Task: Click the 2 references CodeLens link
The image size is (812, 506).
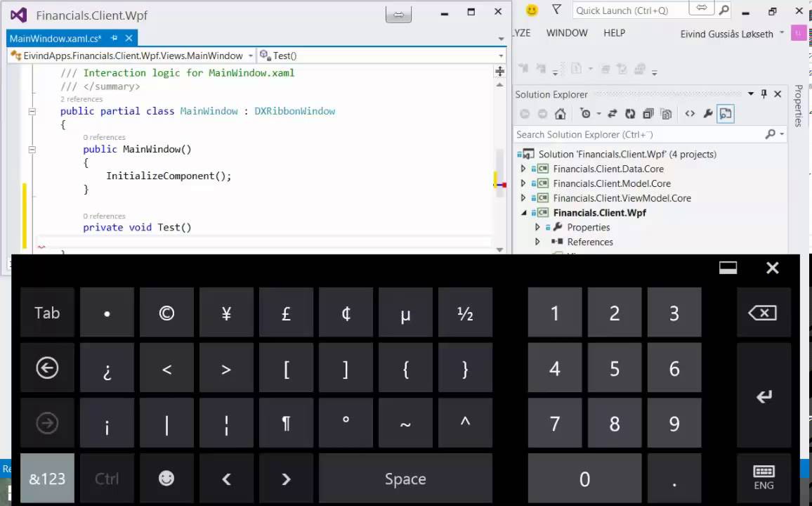Action: [81, 99]
